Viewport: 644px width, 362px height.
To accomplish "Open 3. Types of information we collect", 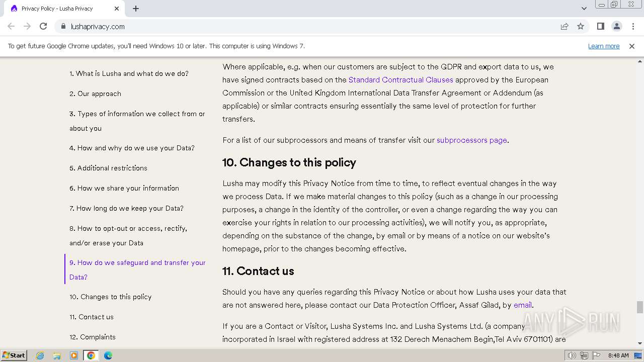I will [x=137, y=121].
